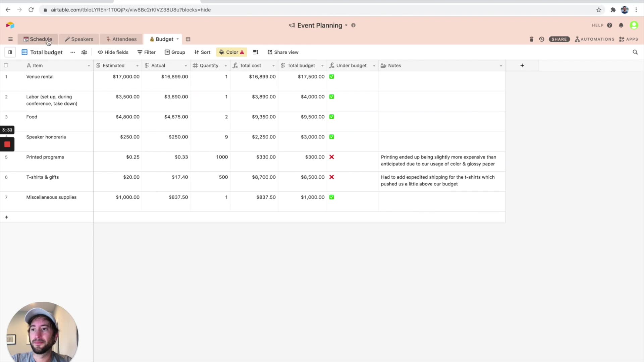Click Printed programs red X indicator
The image size is (644, 362).
coord(331,157)
